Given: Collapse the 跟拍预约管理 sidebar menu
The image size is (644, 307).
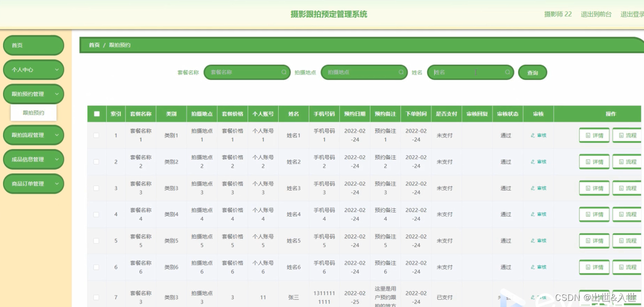Looking at the screenshot, I should tap(34, 94).
